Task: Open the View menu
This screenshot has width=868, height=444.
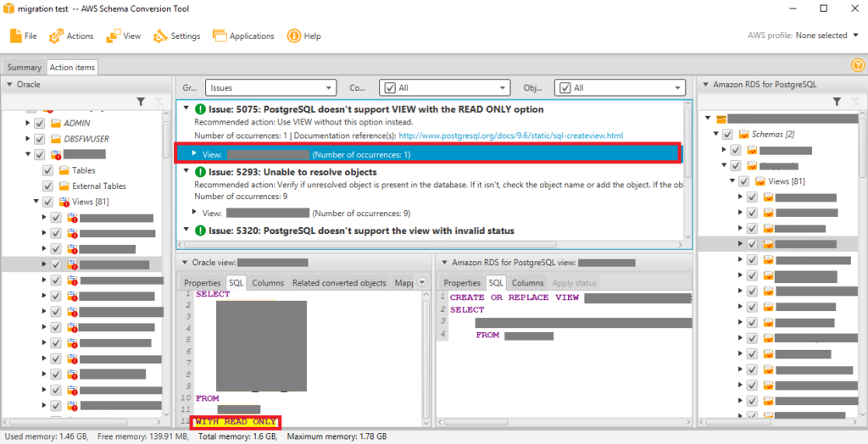Action: pos(124,36)
